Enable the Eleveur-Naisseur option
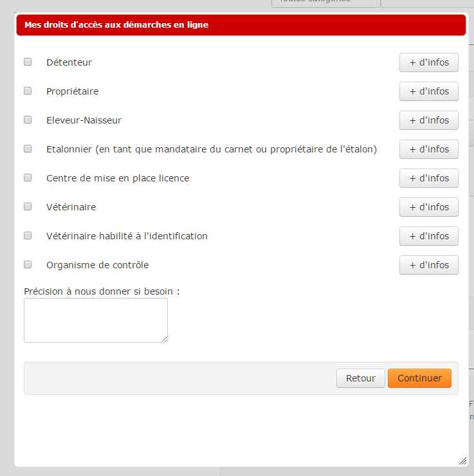The height and width of the screenshot is (476, 474). [28, 120]
